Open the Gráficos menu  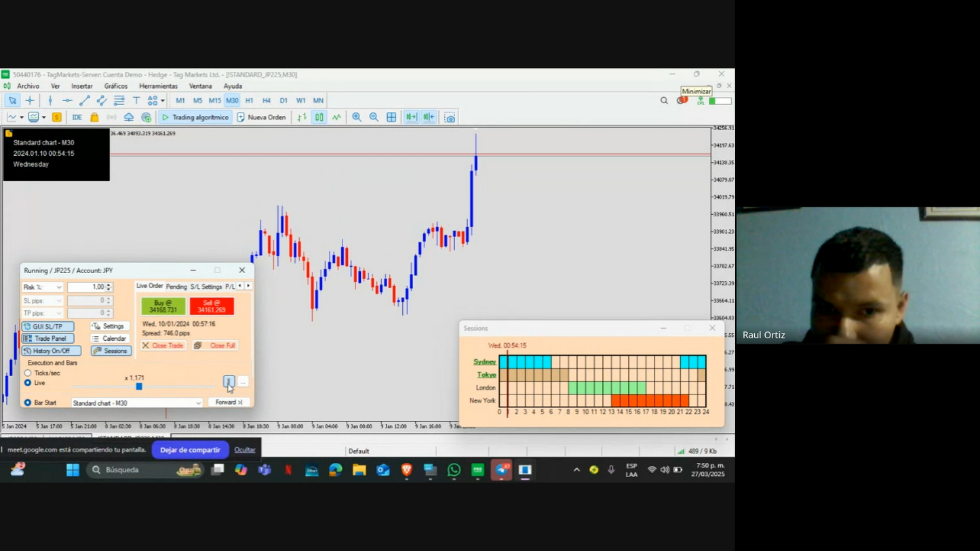(x=115, y=86)
